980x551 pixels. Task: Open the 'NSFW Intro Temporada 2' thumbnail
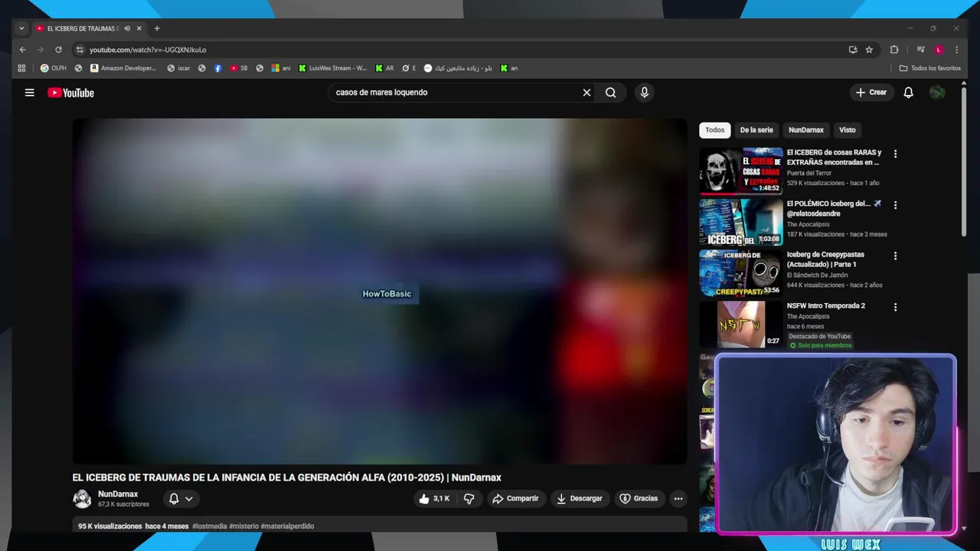click(740, 324)
